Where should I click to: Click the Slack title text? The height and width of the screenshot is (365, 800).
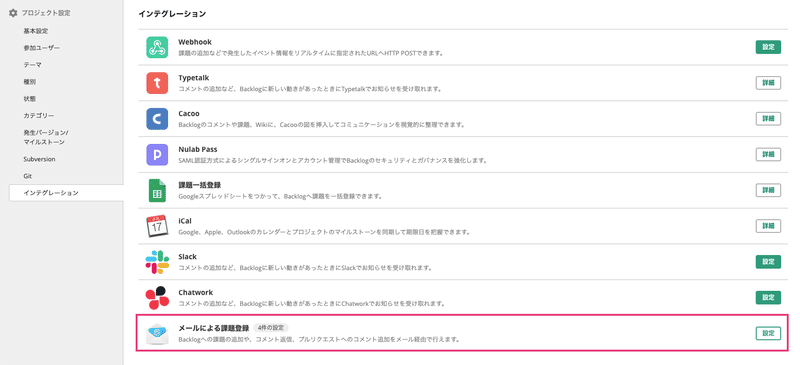[187, 256]
